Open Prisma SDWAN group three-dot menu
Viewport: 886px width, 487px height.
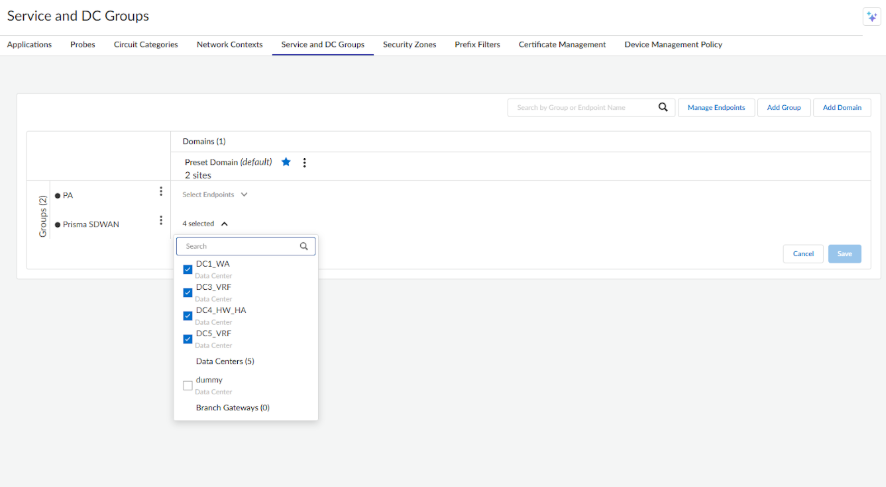[x=161, y=221]
